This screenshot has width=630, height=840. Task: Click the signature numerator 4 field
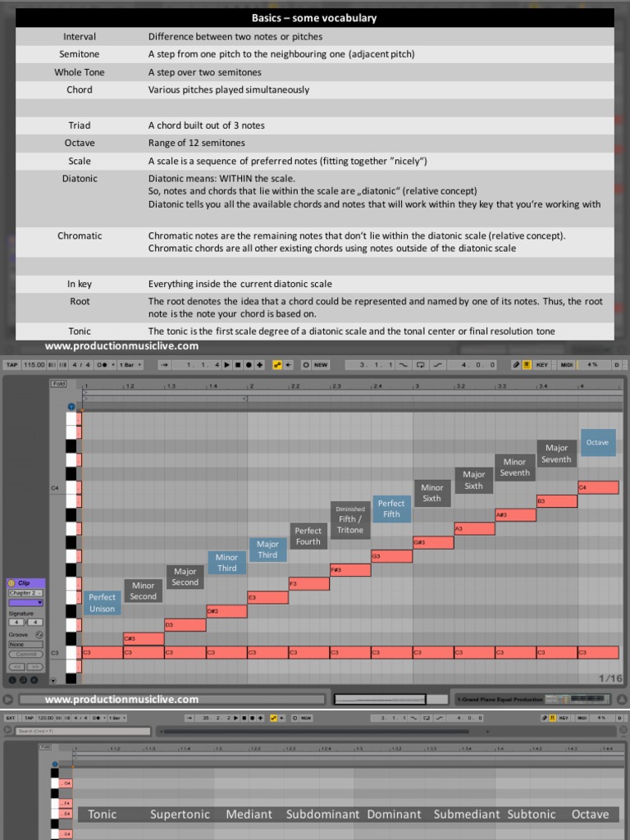click(16, 623)
